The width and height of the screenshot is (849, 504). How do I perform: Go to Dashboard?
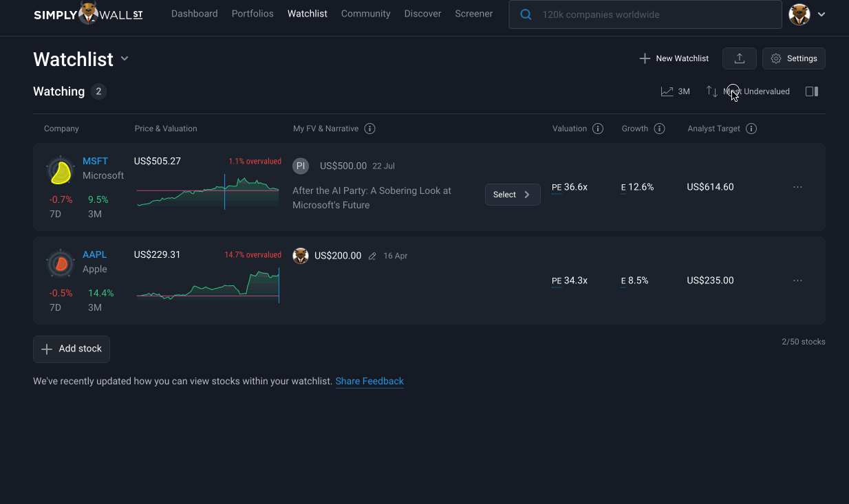pos(195,14)
